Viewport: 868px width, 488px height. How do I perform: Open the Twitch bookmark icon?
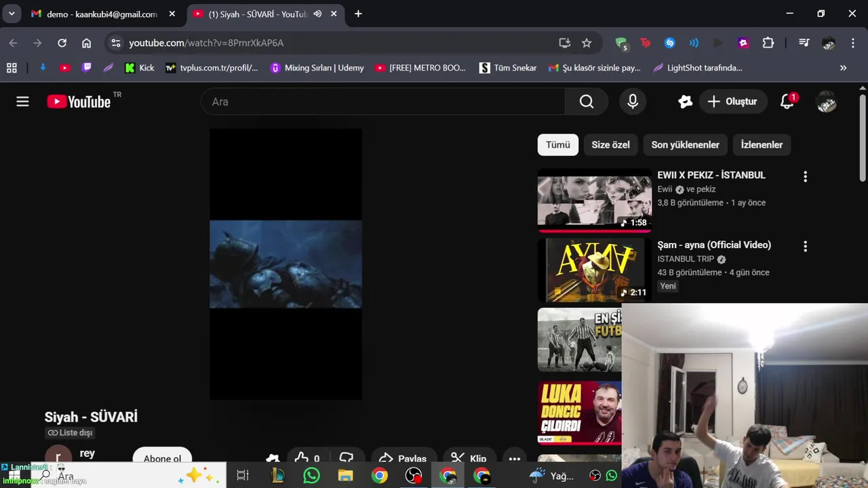pyautogui.click(x=87, y=68)
